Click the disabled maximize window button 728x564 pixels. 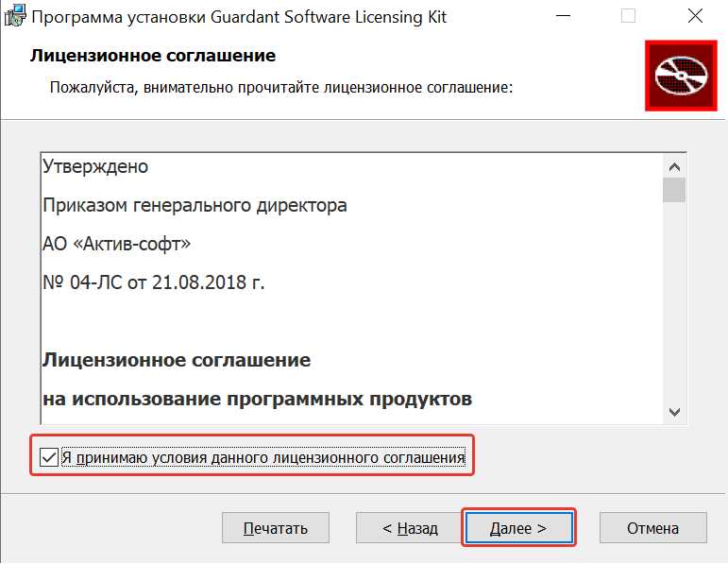(x=628, y=17)
